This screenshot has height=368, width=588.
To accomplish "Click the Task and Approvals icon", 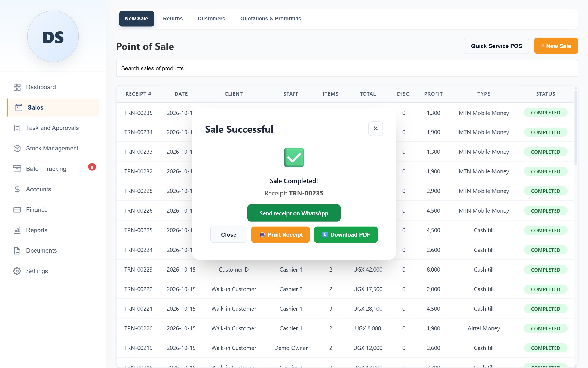I will [x=17, y=128].
